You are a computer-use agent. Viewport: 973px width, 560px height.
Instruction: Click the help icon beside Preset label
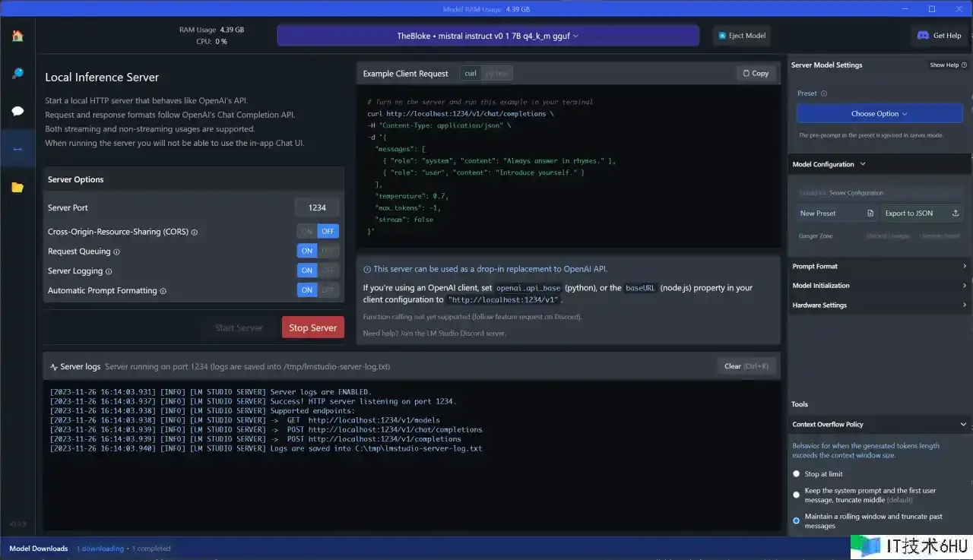[x=824, y=93]
